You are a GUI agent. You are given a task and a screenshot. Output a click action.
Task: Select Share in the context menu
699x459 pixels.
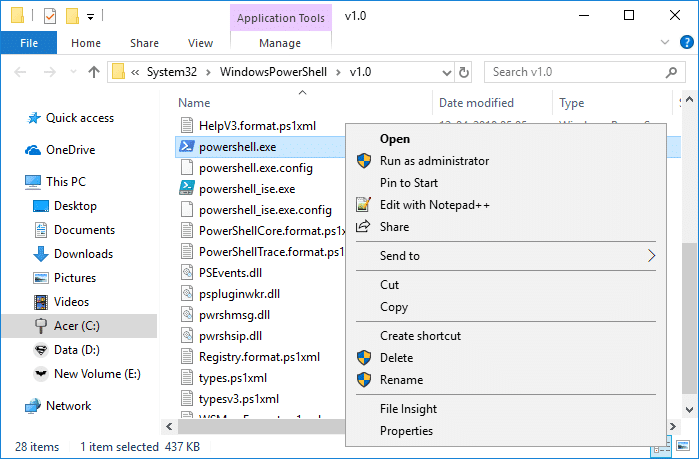(x=506, y=227)
